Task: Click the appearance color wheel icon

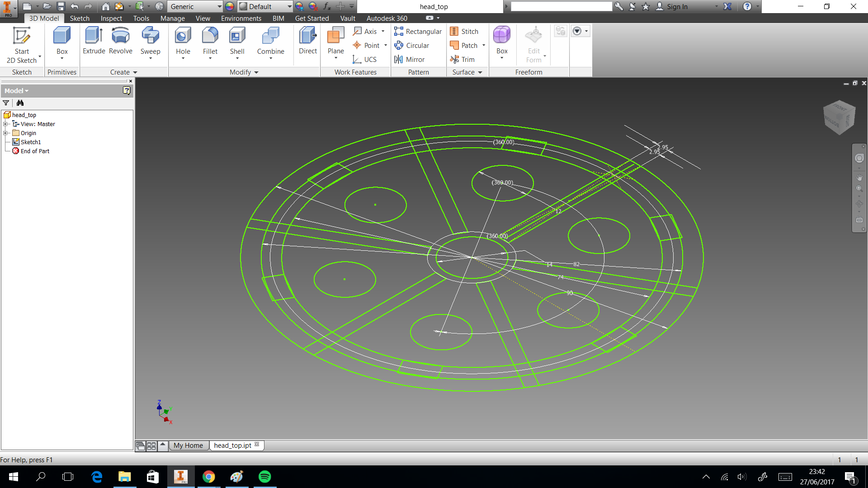Action: tap(230, 7)
